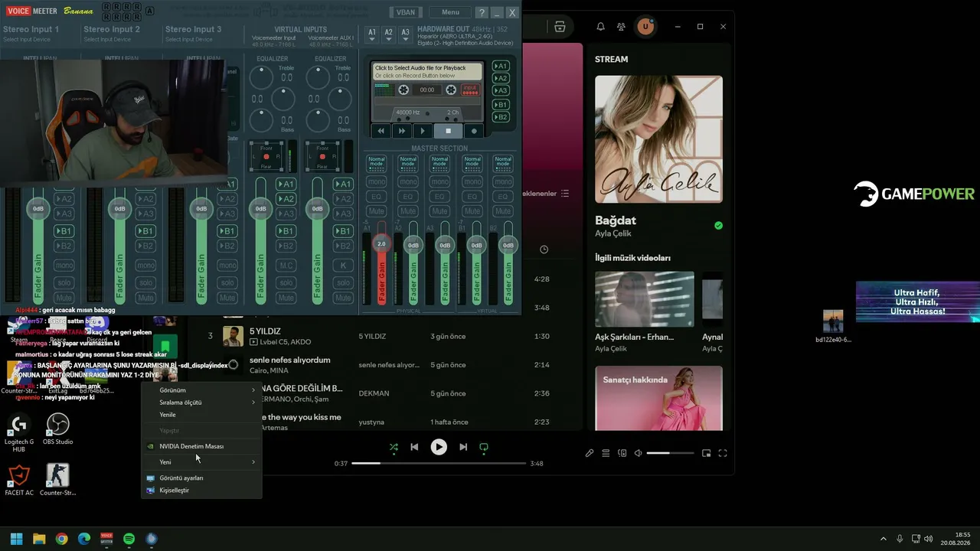Click master A1 red fader knob
Image resolution: width=980 pixels, height=551 pixels.
coord(381,243)
